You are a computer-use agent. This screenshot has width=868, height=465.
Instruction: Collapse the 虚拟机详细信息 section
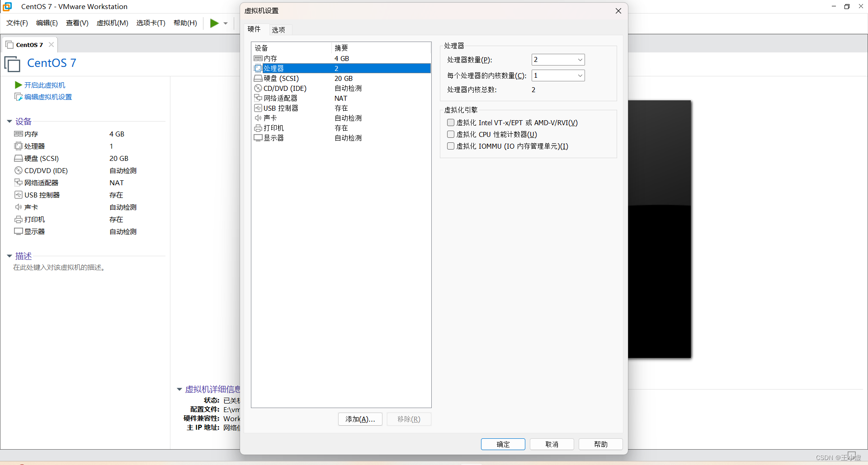coord(179,389)
